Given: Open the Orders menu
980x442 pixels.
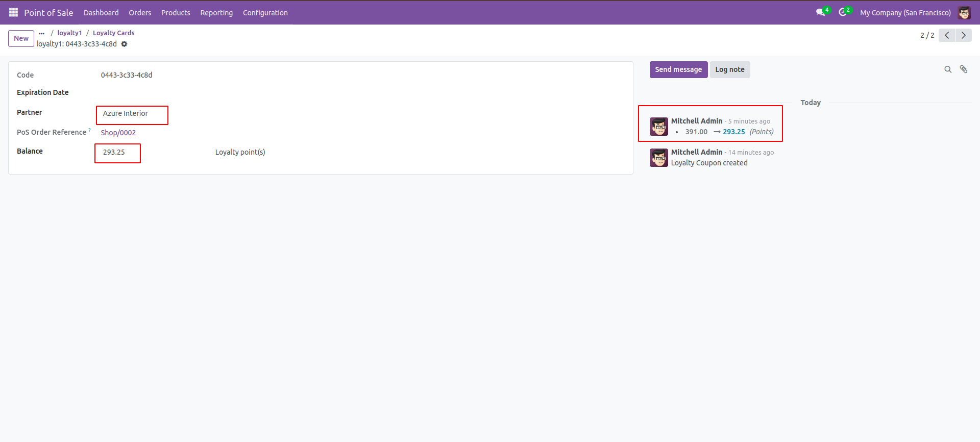Looking at the screenshot, I should coord(140,13).
